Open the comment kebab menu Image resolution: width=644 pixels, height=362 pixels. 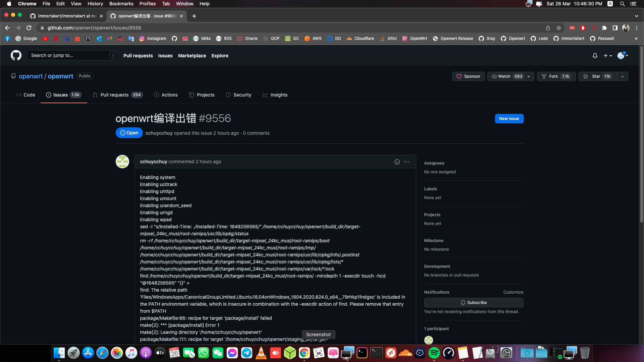tap(407, 162)
